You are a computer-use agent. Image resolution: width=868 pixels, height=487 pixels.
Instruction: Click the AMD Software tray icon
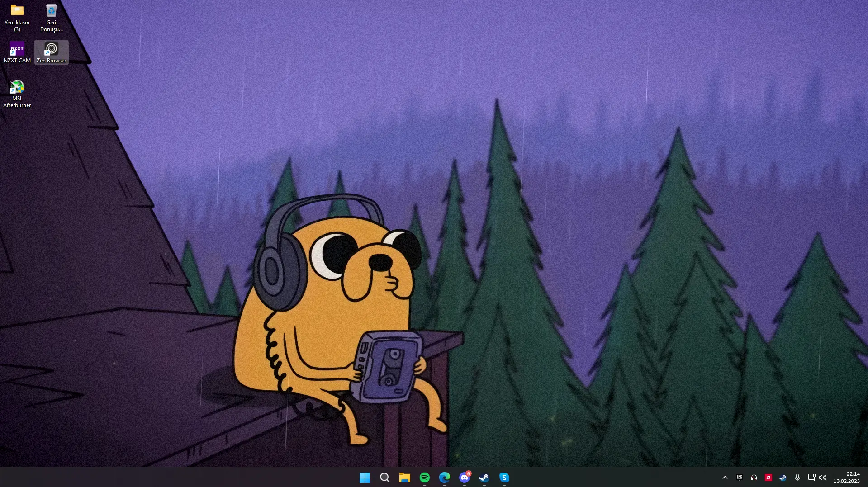point(768,478)
